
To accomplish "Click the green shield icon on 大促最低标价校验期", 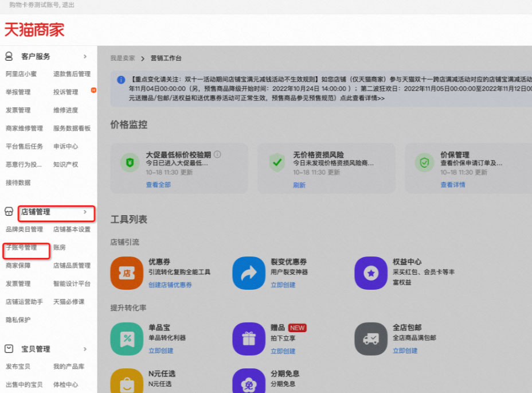I will point(130,162).
